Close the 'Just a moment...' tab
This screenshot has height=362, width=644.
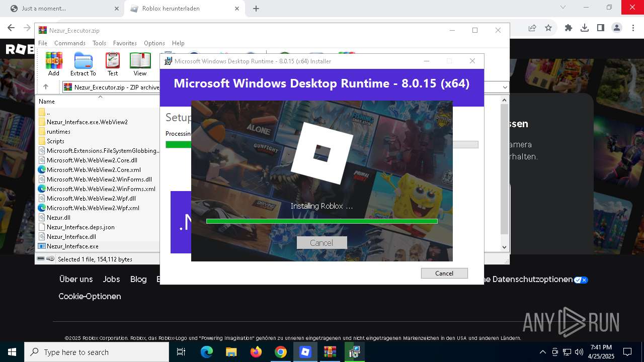117,9
